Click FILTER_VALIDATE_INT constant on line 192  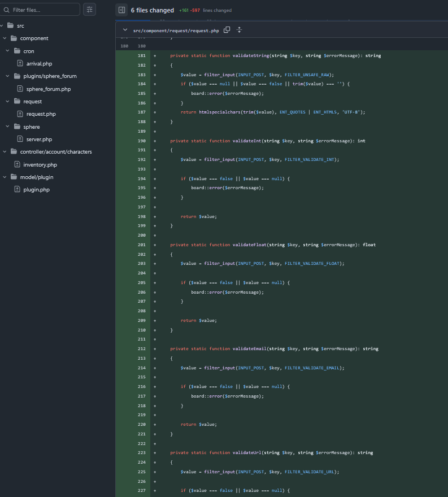coord(309,159)
